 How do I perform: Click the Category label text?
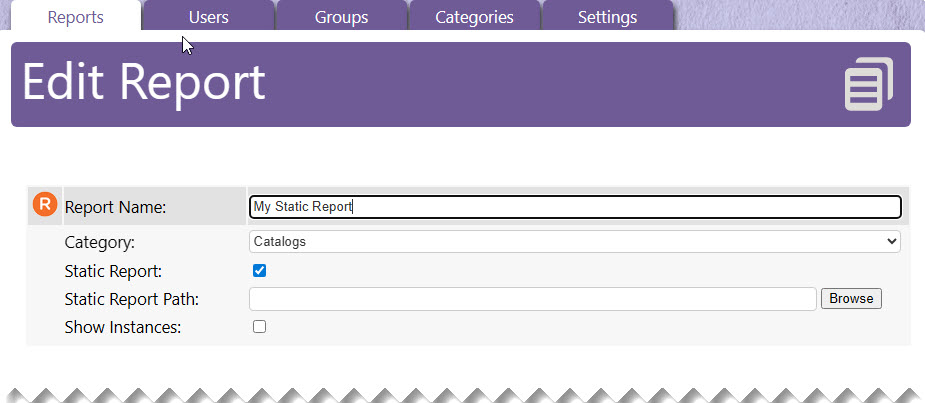click(100, 242)
